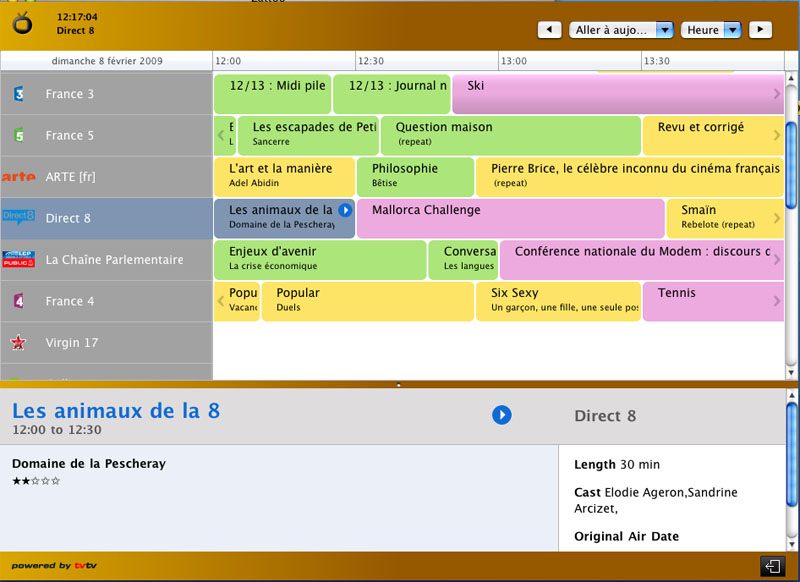Click the right chevron on France 4 row
The image size is (800, 582).
coord(777,301)
